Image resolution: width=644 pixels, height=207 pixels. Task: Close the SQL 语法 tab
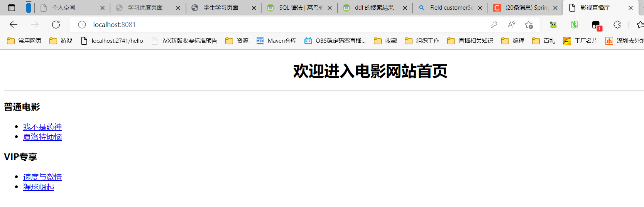pyautogui.click(x=330, y=8)
